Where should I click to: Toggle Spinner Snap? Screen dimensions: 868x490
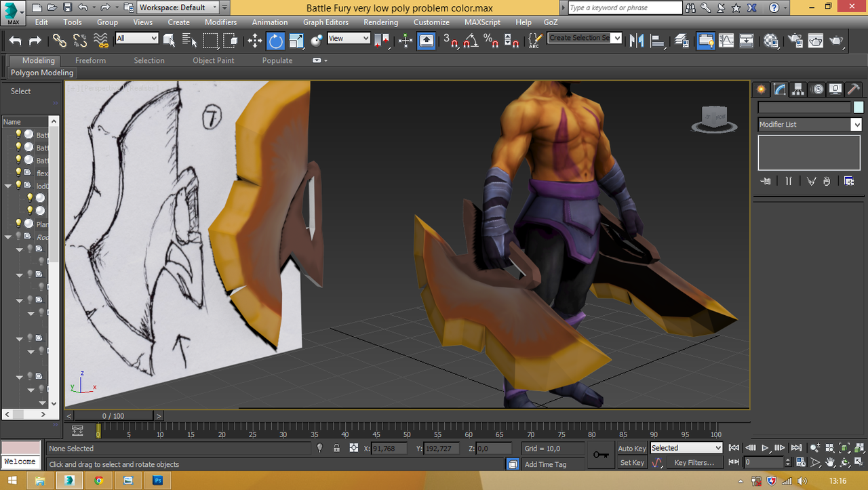[512, 41]
